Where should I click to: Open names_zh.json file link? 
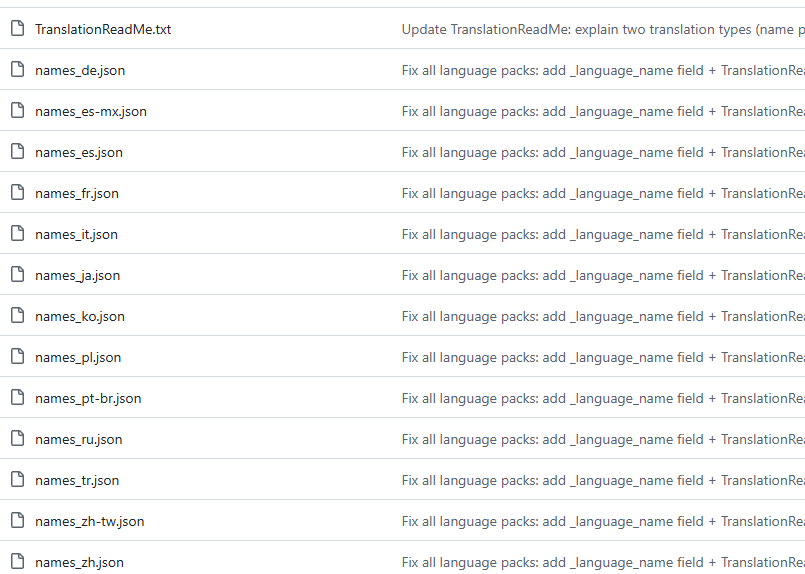pos(80,563)
